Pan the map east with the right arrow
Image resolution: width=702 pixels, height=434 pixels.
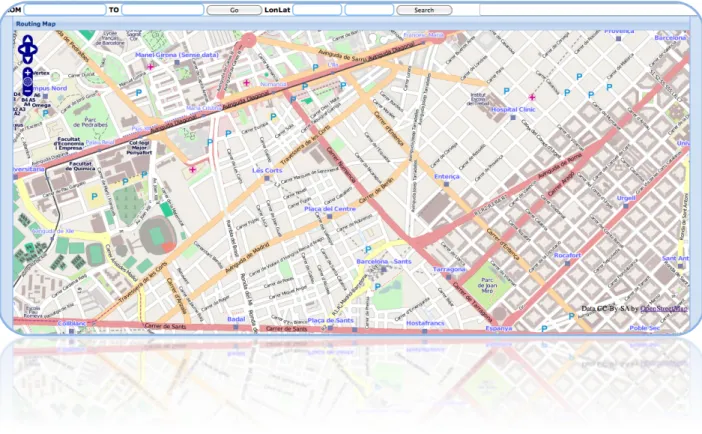(34, 49)
